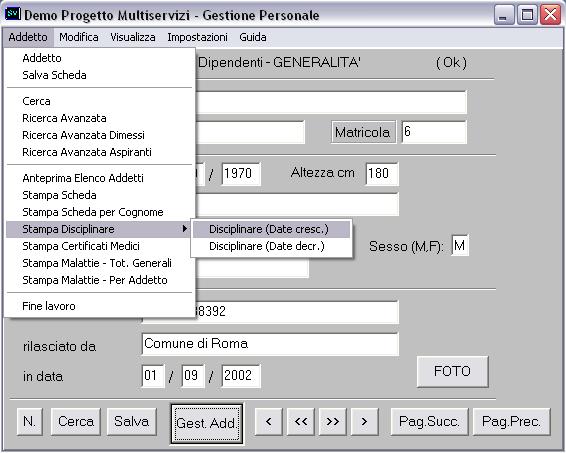Click the top-most name input field

(331, 102)
